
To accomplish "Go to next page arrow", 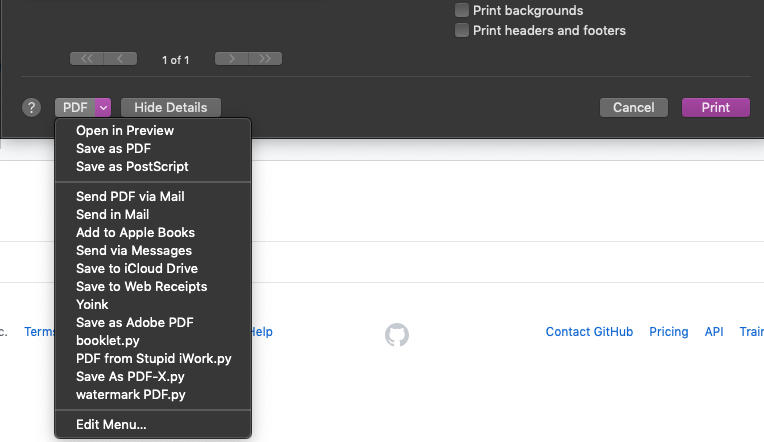I will [x=232, y=58].
